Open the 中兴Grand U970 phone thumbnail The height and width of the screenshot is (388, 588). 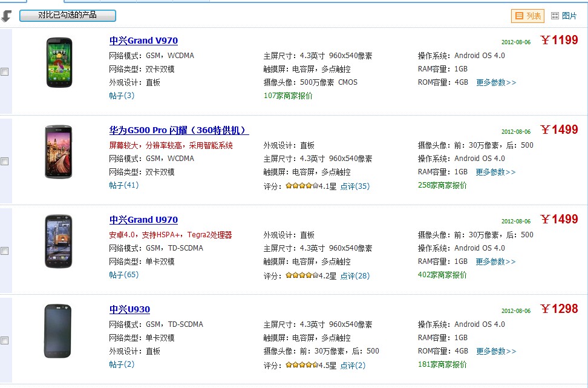coord(59,241)
